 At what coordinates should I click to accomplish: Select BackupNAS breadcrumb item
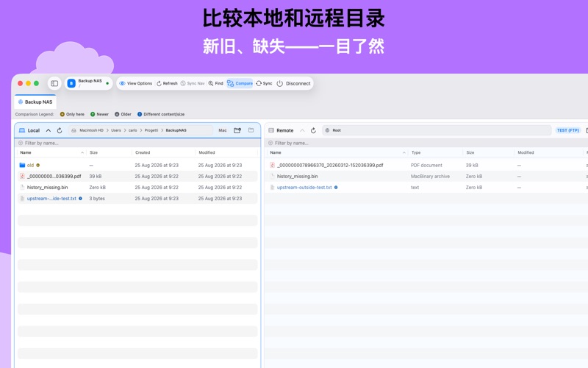tap(176, 130)
